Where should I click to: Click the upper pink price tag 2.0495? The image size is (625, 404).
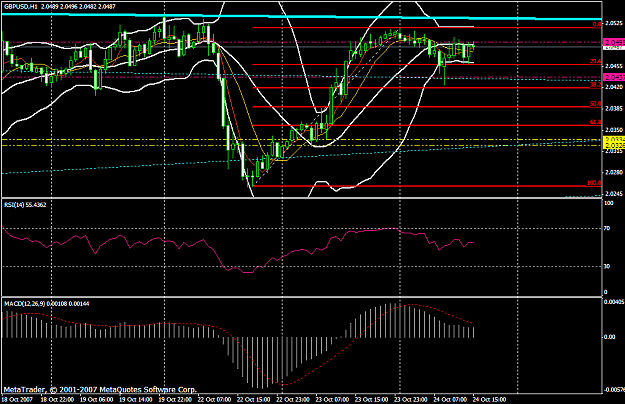tap(614, 42)
